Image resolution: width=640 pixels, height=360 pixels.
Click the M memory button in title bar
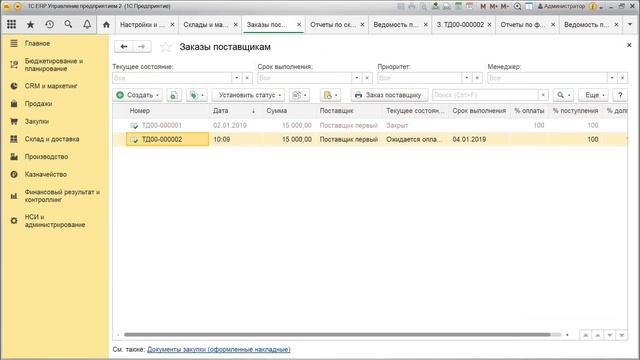(483, 6)
